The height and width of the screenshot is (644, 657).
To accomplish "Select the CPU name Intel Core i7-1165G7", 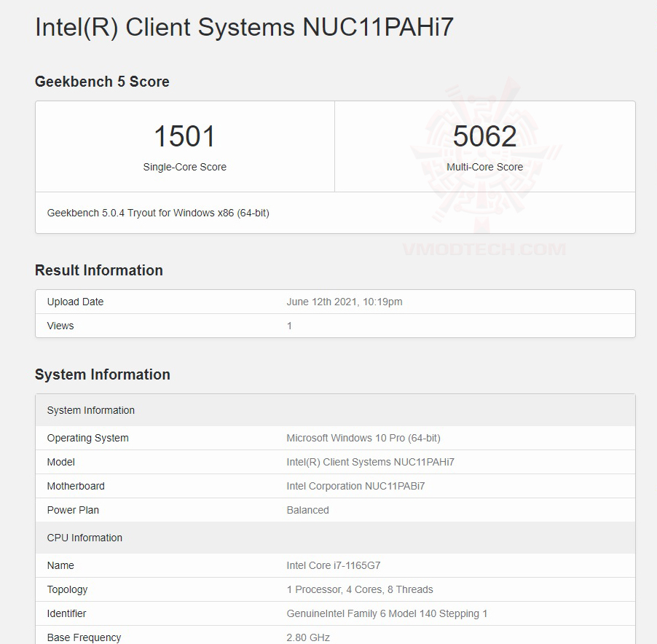I will click(x=334, y=565).
